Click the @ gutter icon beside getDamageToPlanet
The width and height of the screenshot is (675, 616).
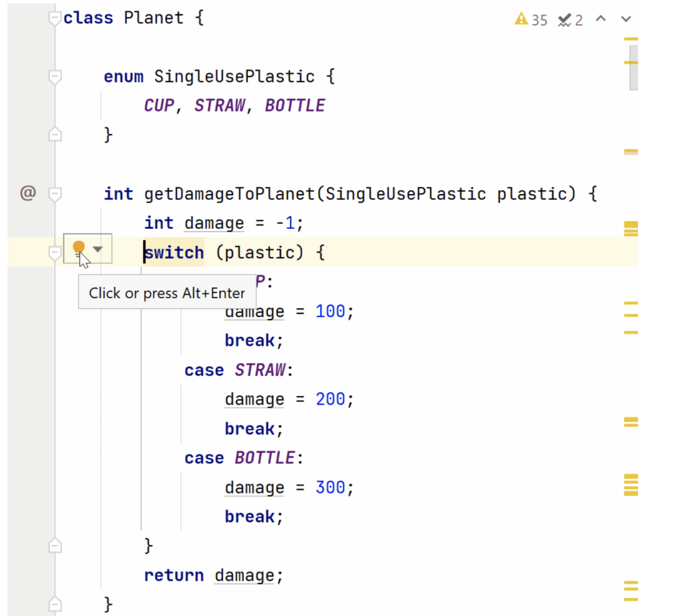(x=27, y=193)
